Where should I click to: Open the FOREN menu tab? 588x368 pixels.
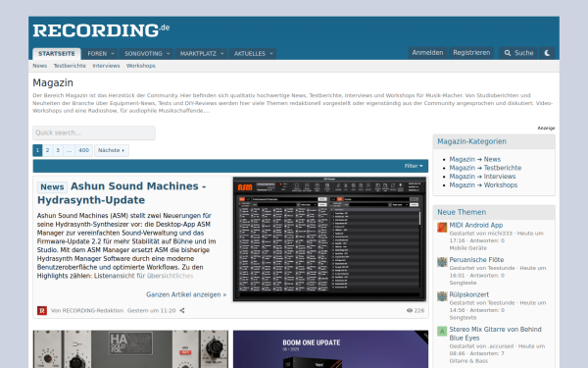(x=97, y=54)
